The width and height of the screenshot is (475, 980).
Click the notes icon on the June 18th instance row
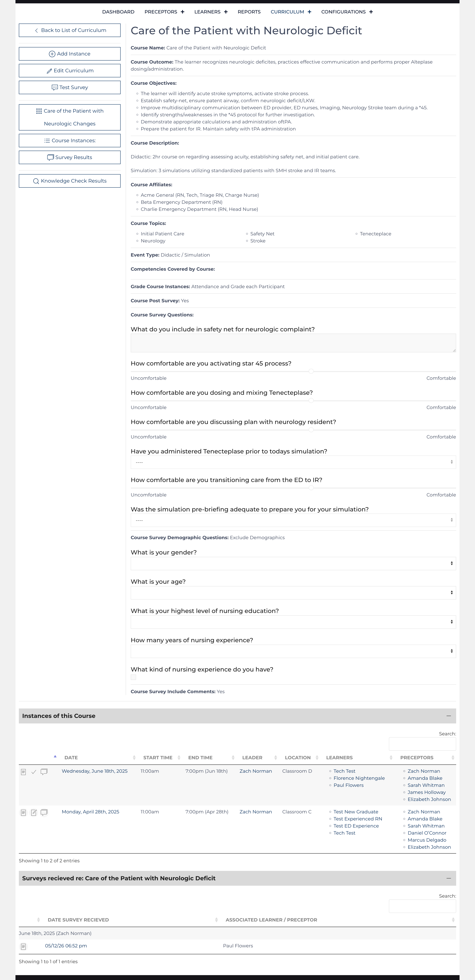[23, 772]
